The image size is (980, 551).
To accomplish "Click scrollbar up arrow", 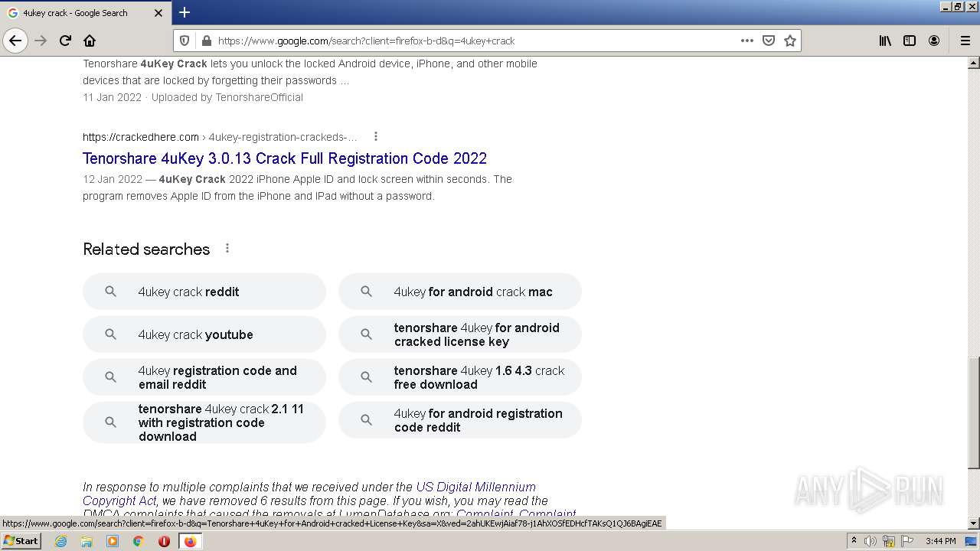I will 974,62.
